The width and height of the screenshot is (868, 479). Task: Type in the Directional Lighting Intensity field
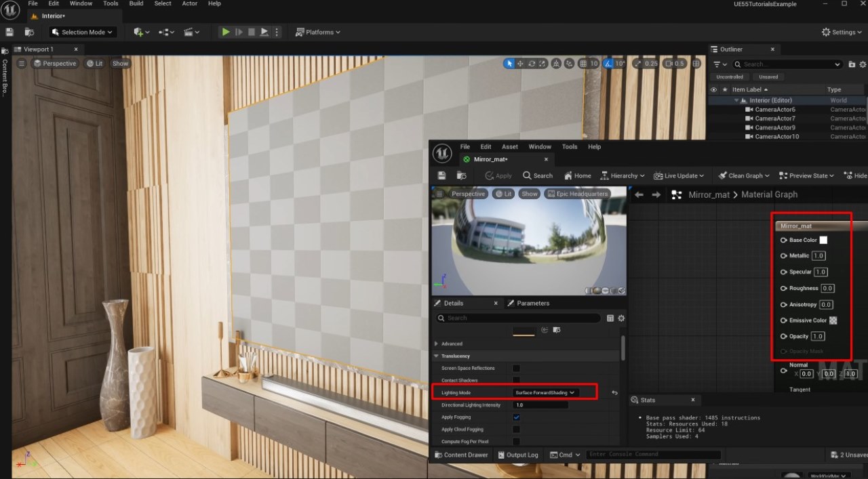click(542, 404)
